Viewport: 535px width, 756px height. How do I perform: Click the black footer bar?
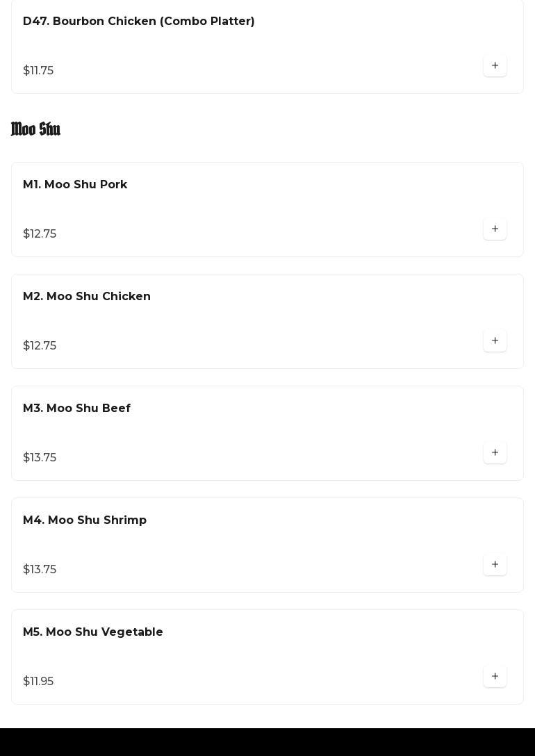coord(267,742)
